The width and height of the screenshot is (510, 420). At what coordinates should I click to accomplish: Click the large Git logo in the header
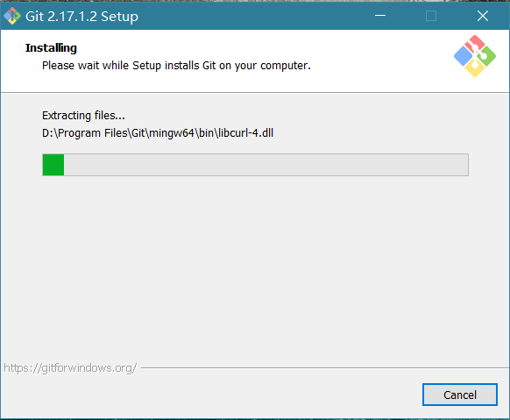pos(475,56)
